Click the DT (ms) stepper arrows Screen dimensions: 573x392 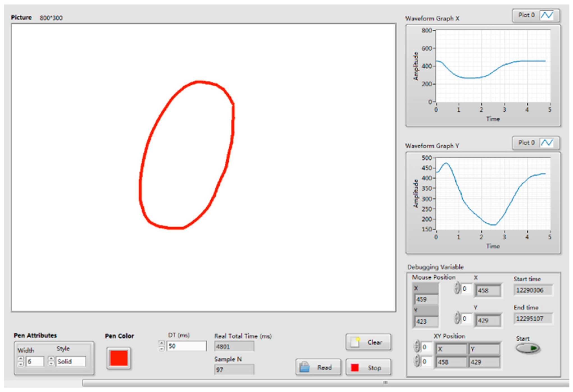(x=161, y=346)
